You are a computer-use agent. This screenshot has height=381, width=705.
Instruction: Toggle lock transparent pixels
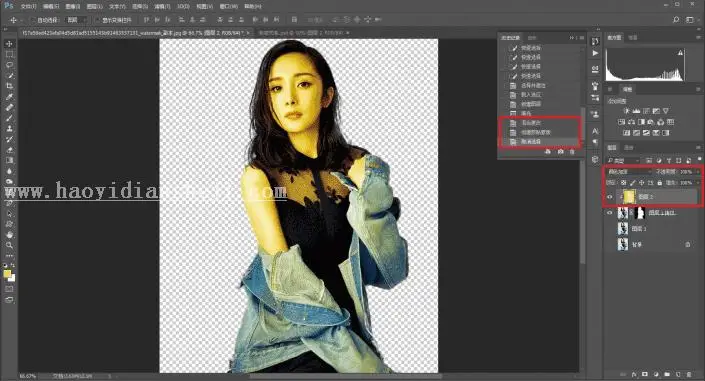tap(623, 183)
